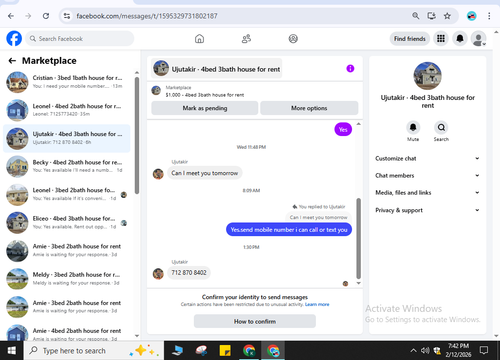Click More options button

[x=309, y=108]
